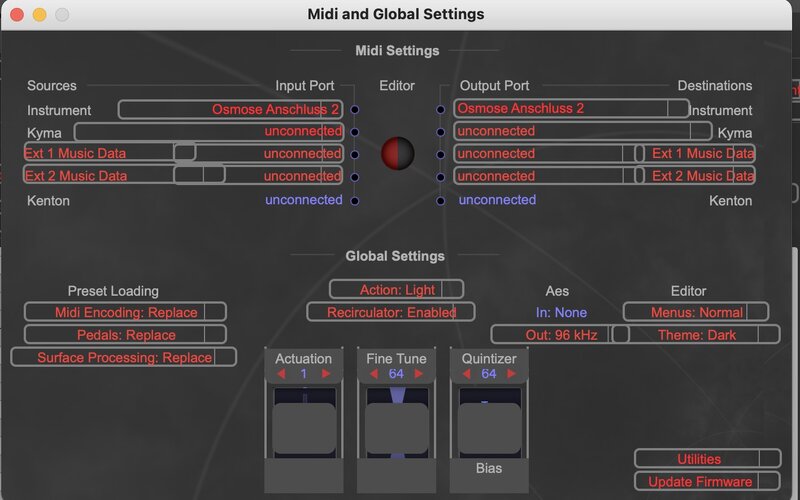Image resolution: width=800 pixels, height=500 pixels.
Task: Toggle the Action: Light setting
Action: 396,290
